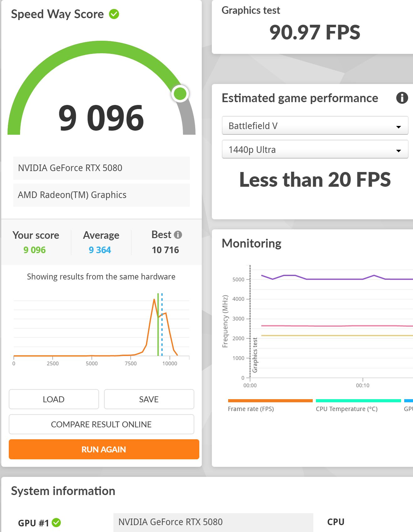This screenshot has height=532, width=413.
Task: Click the score distribution histogram peak
Action: pos(154,300)
